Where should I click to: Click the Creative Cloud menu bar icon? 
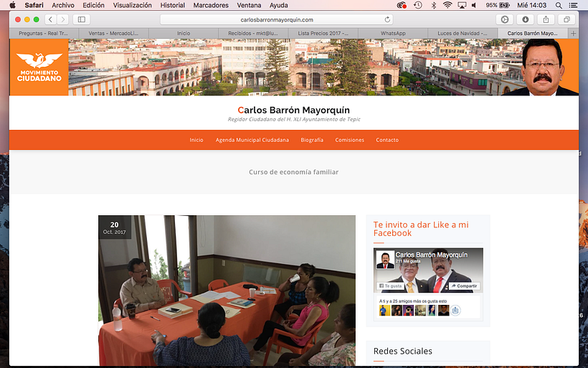pos(402,5)
